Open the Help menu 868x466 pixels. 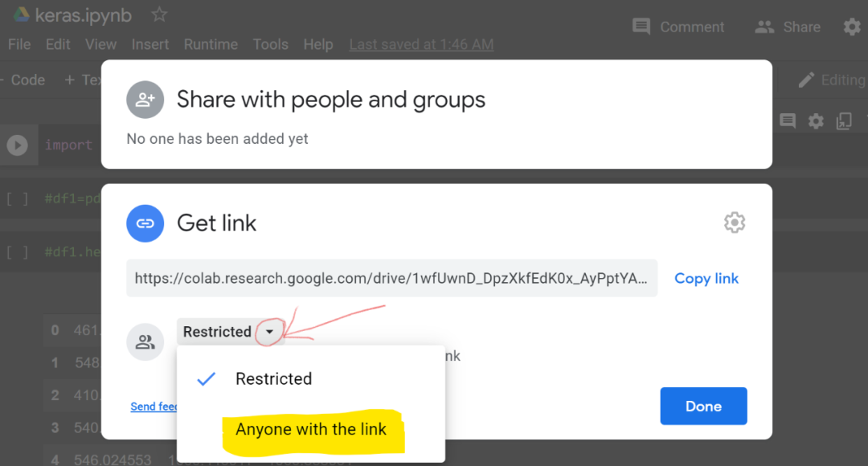tap(318, 44)
